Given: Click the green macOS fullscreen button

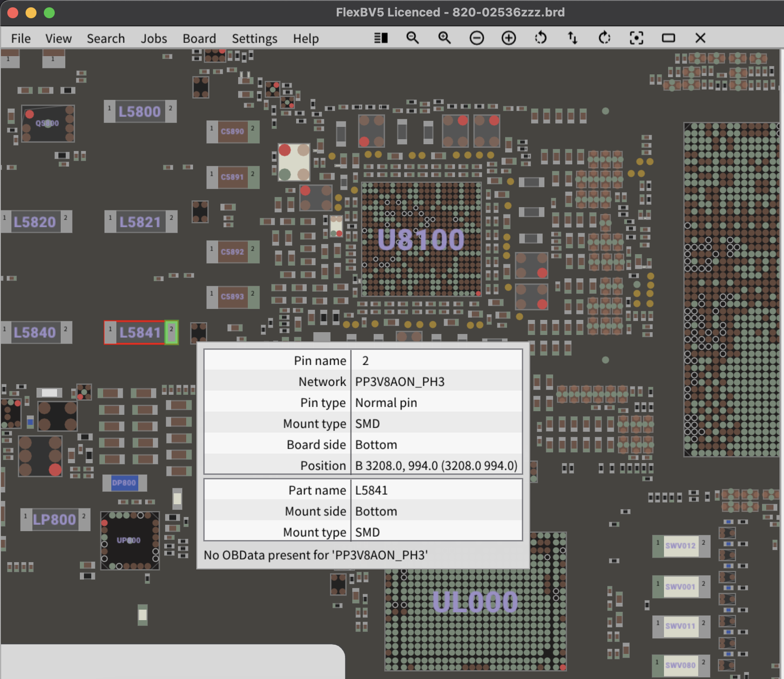Looking at the screenshot, I should click(49, 13).
